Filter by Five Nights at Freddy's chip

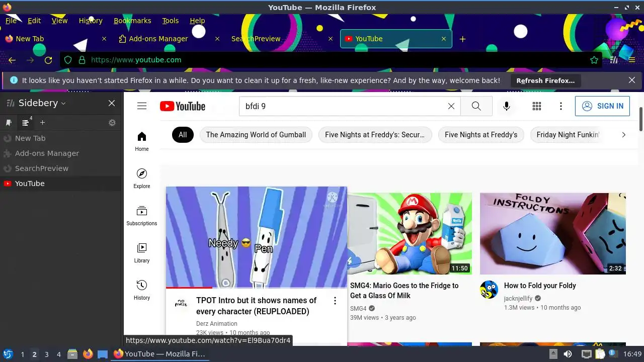click(x=481, y=135)
